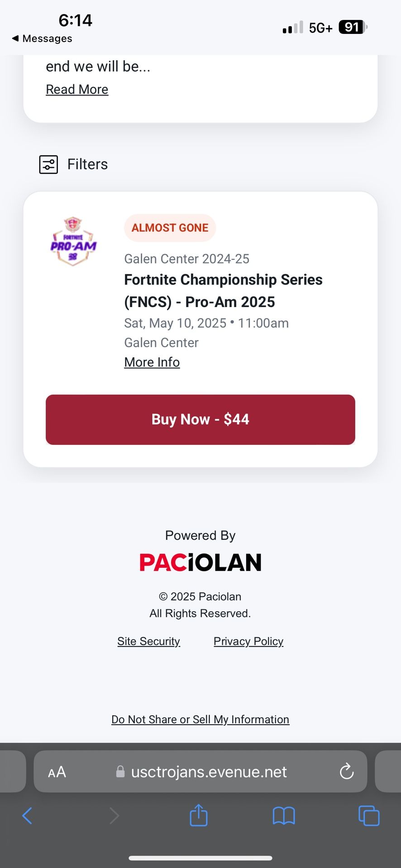Tap the Paciolan logo
This screenshot has height=868, width=401.
[x=200, y=562]
